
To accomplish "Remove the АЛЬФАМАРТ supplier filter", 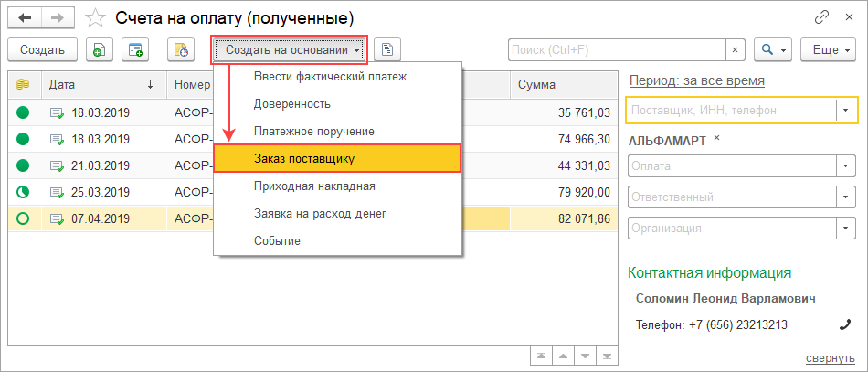I will coord(717,138).
